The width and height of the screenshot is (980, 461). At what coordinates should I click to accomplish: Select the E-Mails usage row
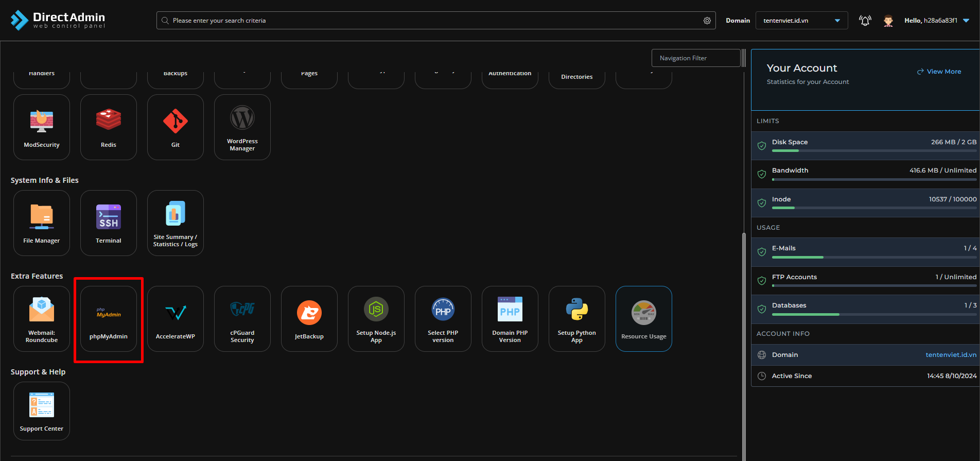(865, 252)
